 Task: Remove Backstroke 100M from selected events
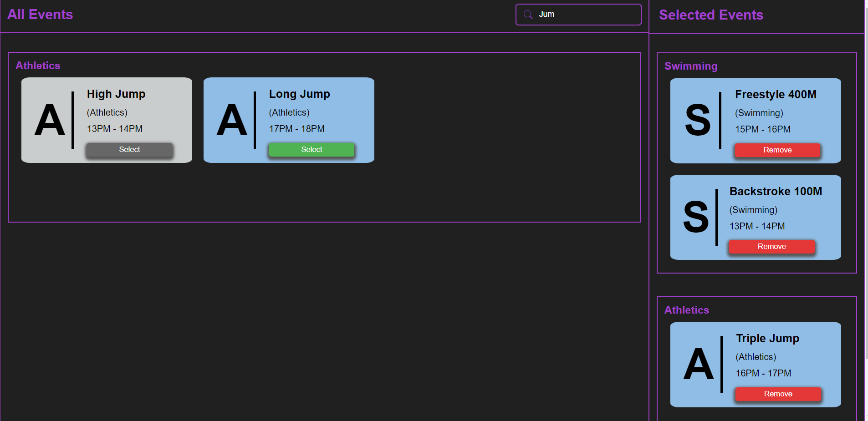coord(771,246)
